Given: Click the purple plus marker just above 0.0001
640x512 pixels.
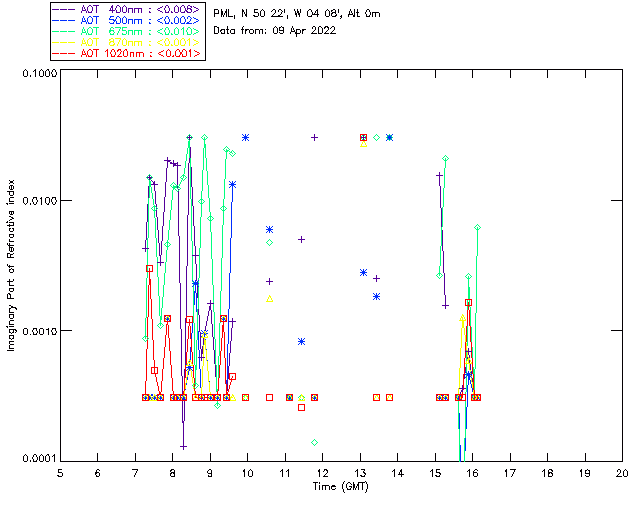Looking at the screenshot, I should point(183,447).
